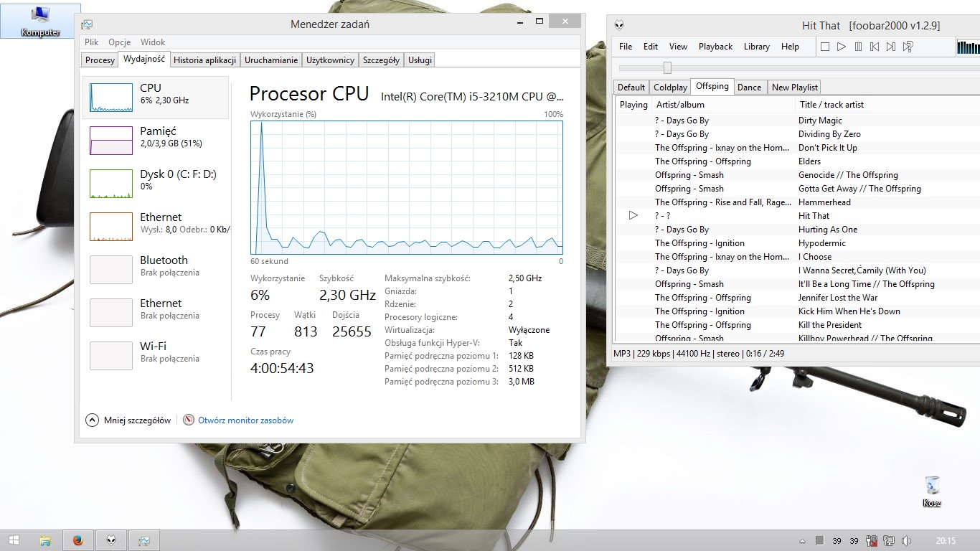Select the track Don't Pick It Up
The image size is (980, 551).
tap(828, 148)
